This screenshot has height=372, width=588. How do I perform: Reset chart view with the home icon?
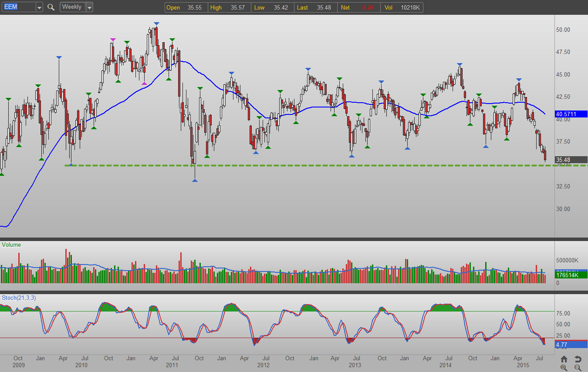(x=564, y=359)
